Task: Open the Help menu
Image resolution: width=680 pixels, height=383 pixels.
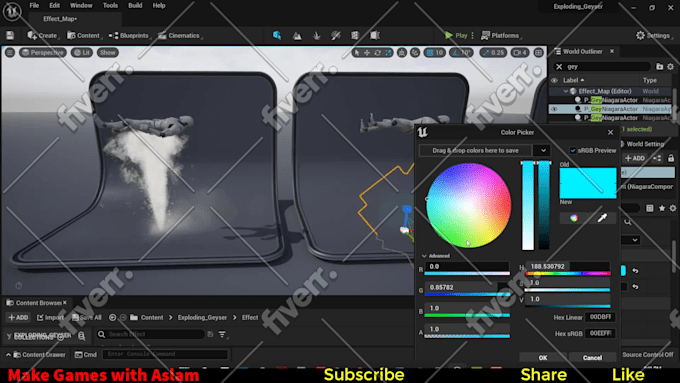Action: 159,6
